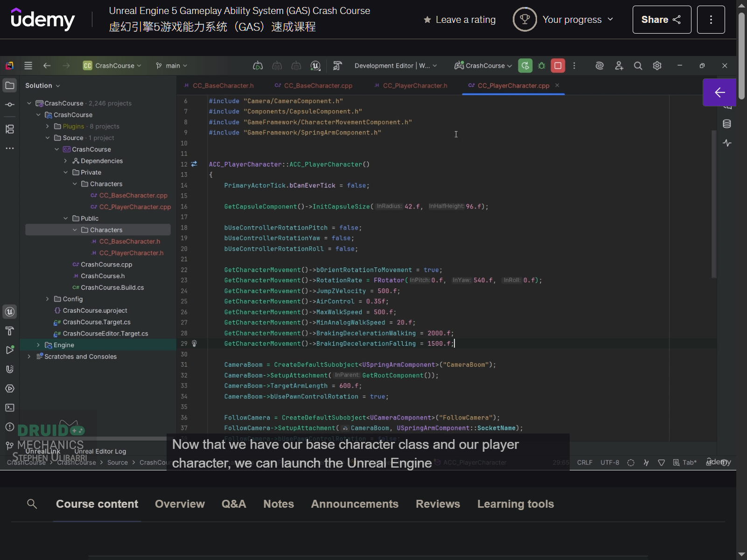Open the Learning tools tab

[516, 504]
